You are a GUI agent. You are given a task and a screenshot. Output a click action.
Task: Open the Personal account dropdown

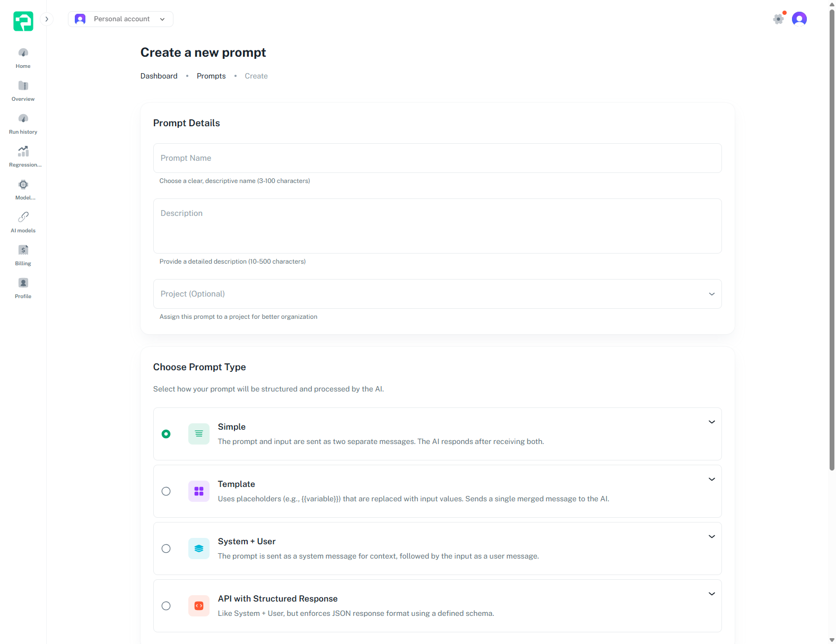pyautogui.click(x=120, y=19)
